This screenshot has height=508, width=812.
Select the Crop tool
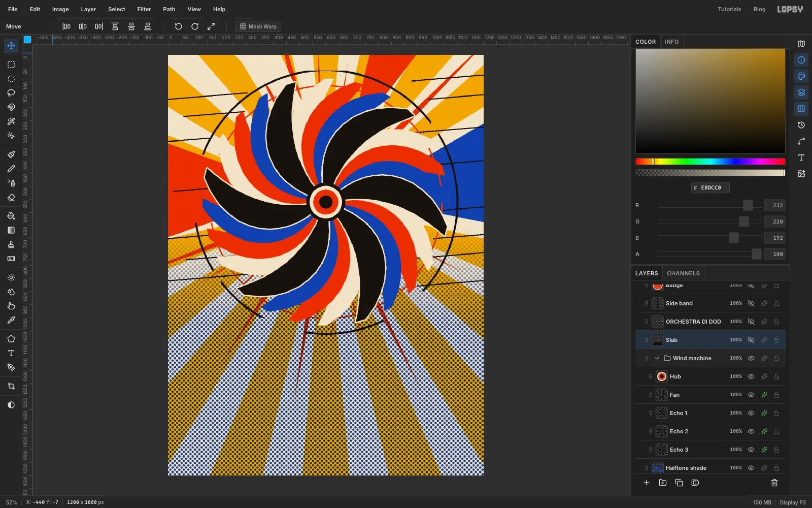tap(11, 386)
